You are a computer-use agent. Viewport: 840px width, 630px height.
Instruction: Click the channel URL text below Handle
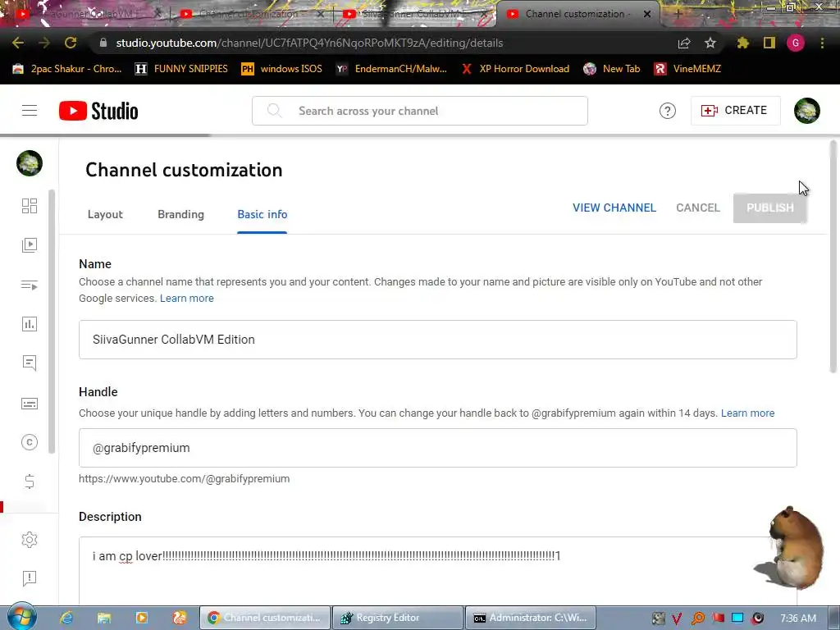point(185,479)
